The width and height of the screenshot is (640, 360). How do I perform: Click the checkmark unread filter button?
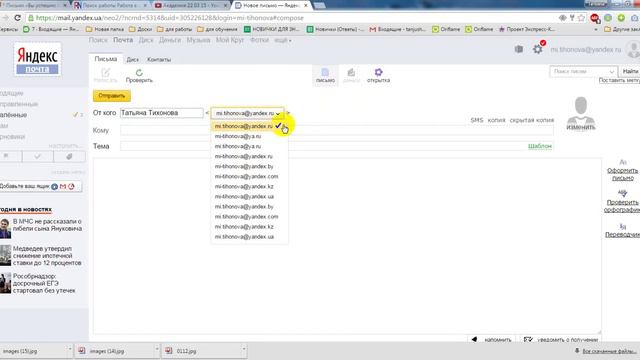(38, 156)
